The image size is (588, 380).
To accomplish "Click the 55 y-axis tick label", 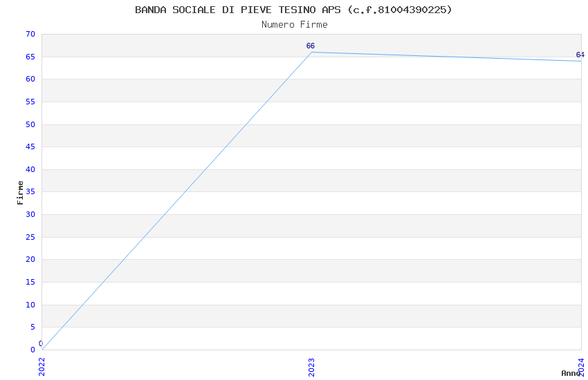I will coord(30,102).
